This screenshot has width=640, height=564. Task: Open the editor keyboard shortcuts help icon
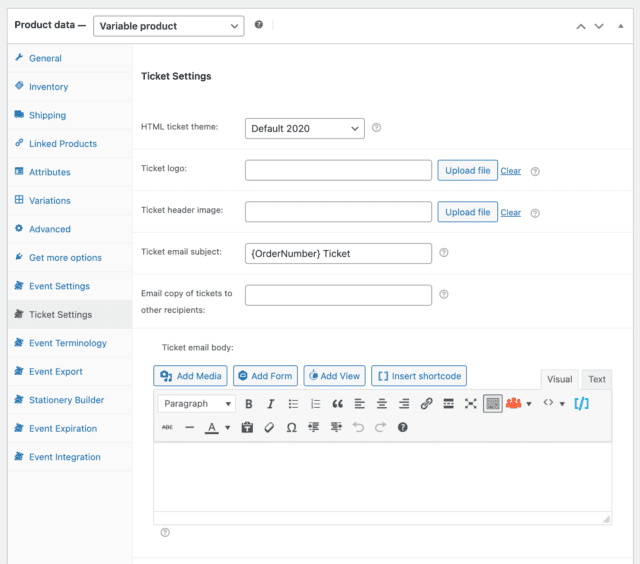coord(403,427)
